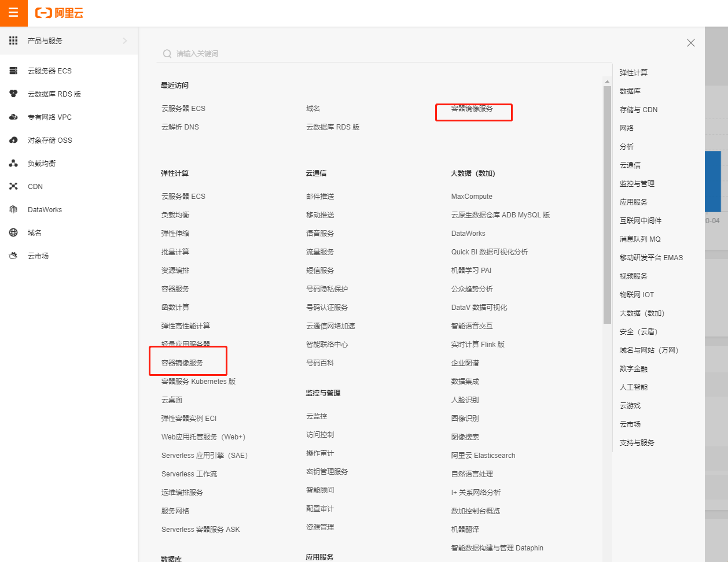Click the ECS server icon in sidebar
The height and width of the screenshot is (562, 728).
tap(13, 71)
